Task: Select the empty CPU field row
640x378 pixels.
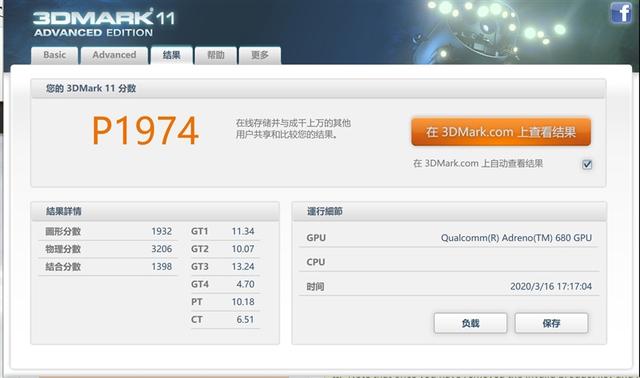Action: (x=449, y=262)
